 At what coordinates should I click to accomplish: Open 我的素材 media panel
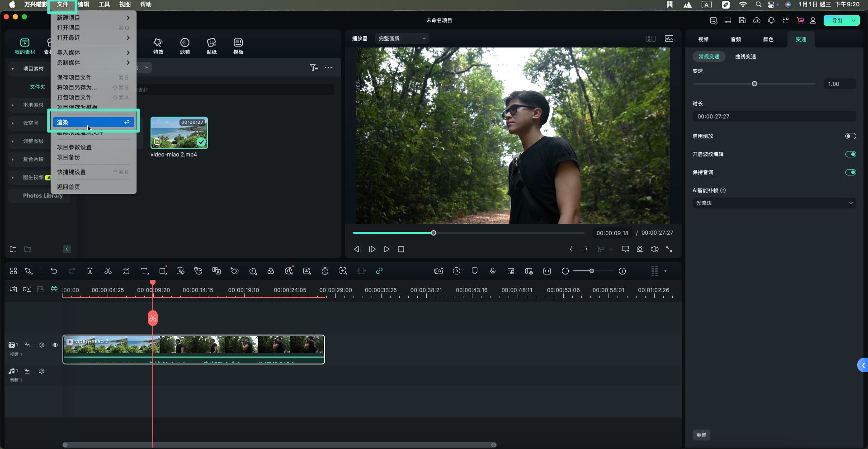pyautogui.click(x=25, y=46)
